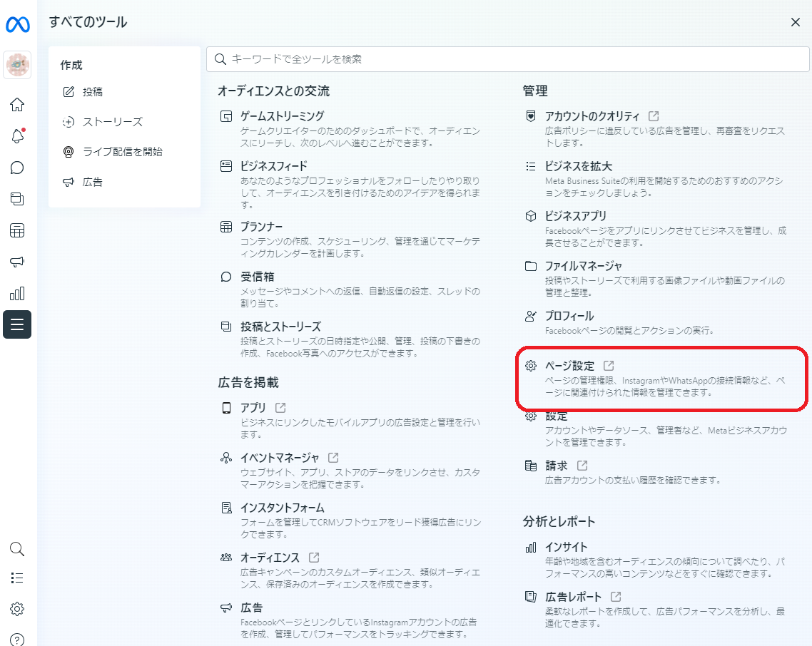Choose 投稿 in the 作成 panel
The height and width of the screenshot is (646, 812).
click(93, 92)
